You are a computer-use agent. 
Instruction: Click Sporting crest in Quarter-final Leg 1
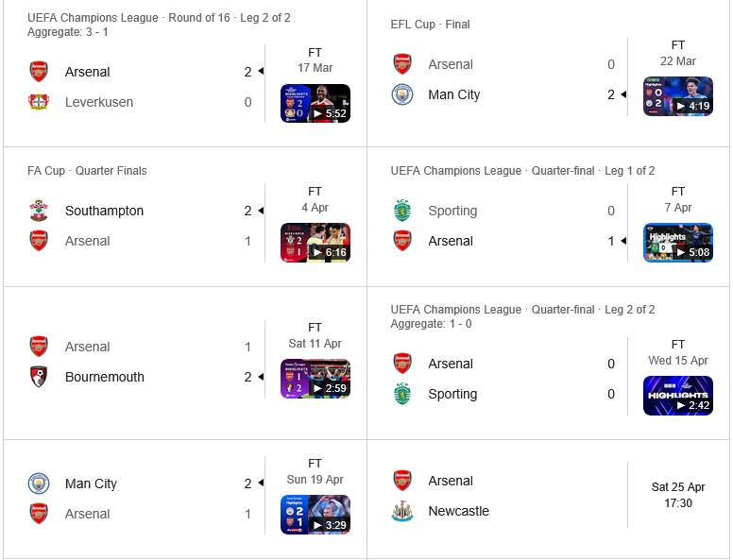402,211
